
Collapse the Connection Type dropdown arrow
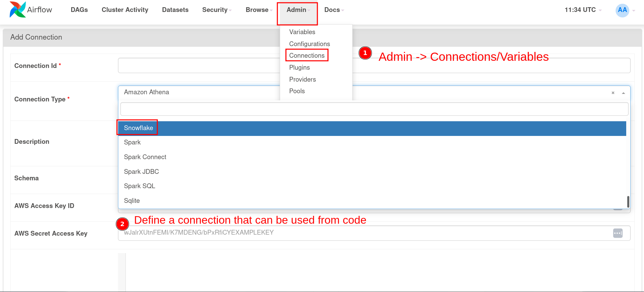[x=623, y=93]
